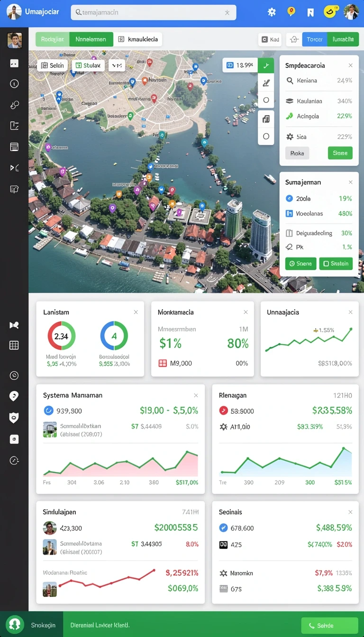Close the Unnaajacia card
The image size is (364, 637).
click(351, 312)
